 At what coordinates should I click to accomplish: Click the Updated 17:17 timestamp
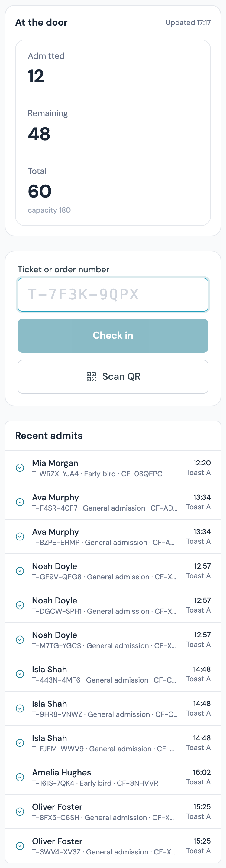point(188,23)
